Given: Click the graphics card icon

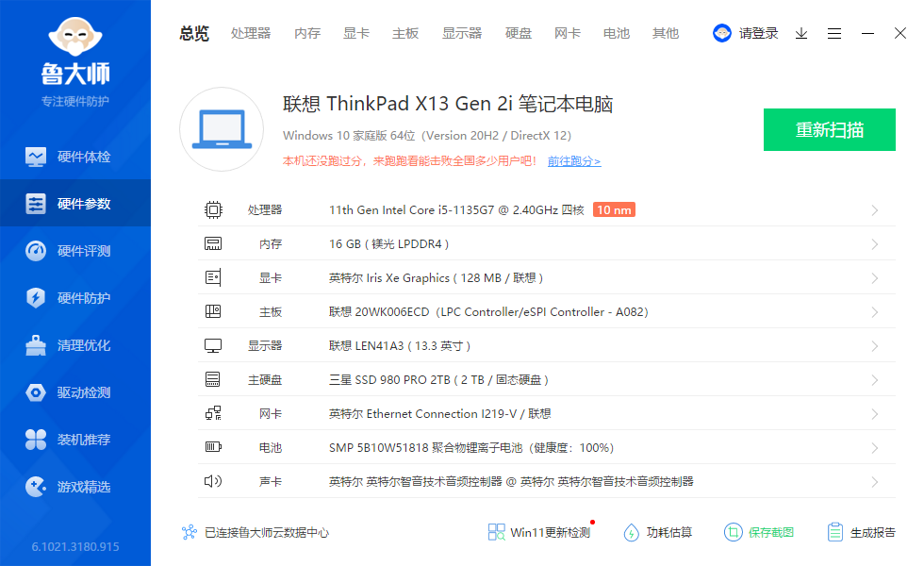Looking at the screenshot, I should click(x=213, y=277).
